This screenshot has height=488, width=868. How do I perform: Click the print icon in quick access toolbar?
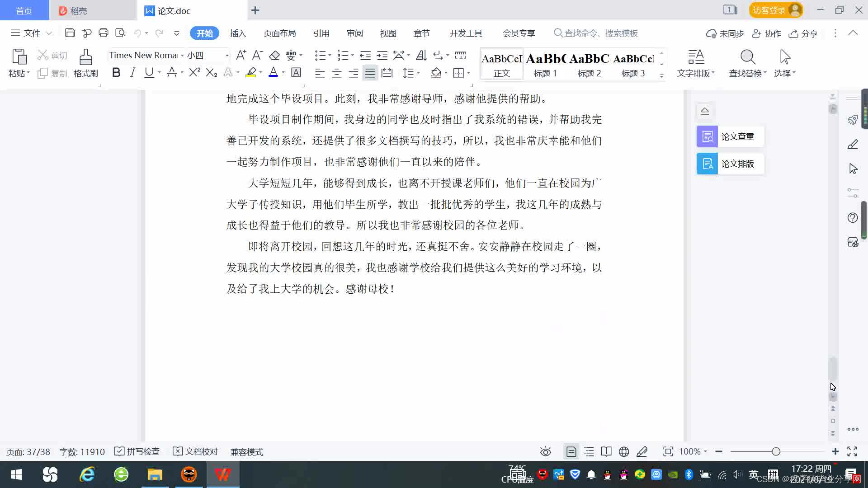pos(104,33)
